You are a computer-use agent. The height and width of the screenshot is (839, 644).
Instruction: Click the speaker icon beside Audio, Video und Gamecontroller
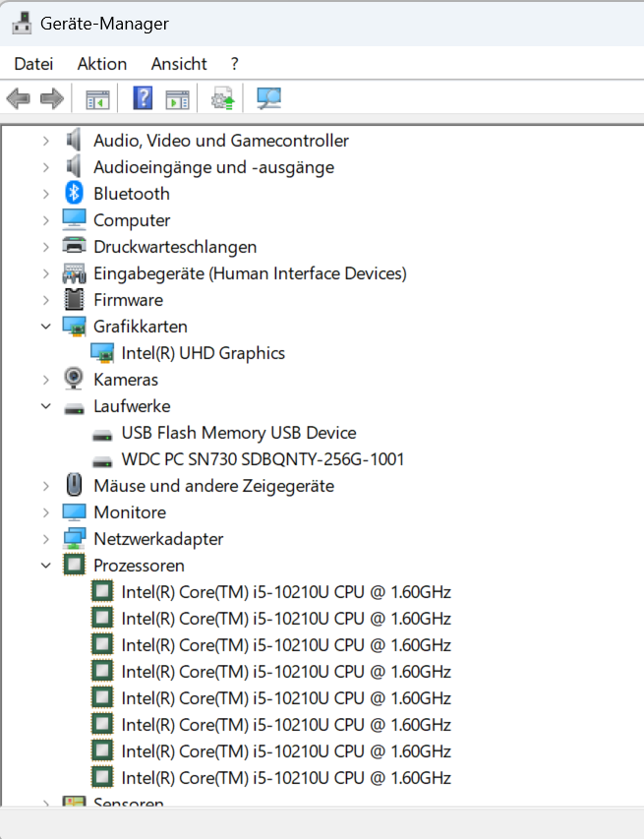point(74,141)
